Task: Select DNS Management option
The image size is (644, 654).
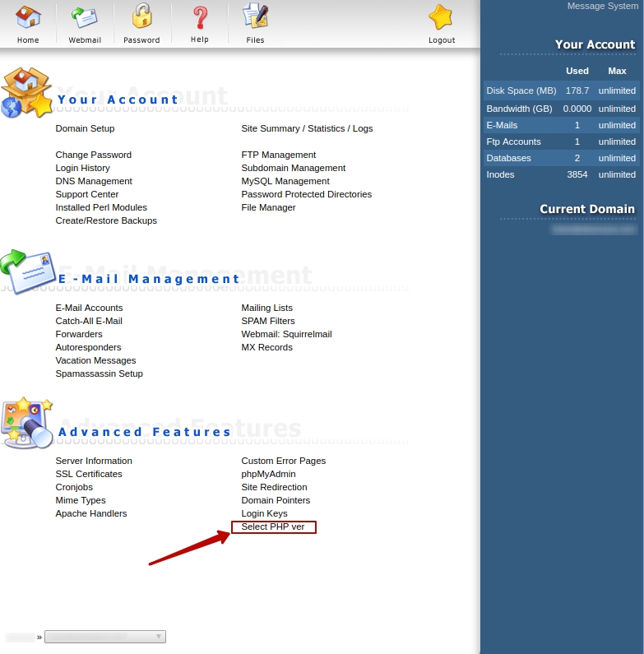Action: click(x=94, y=181)
